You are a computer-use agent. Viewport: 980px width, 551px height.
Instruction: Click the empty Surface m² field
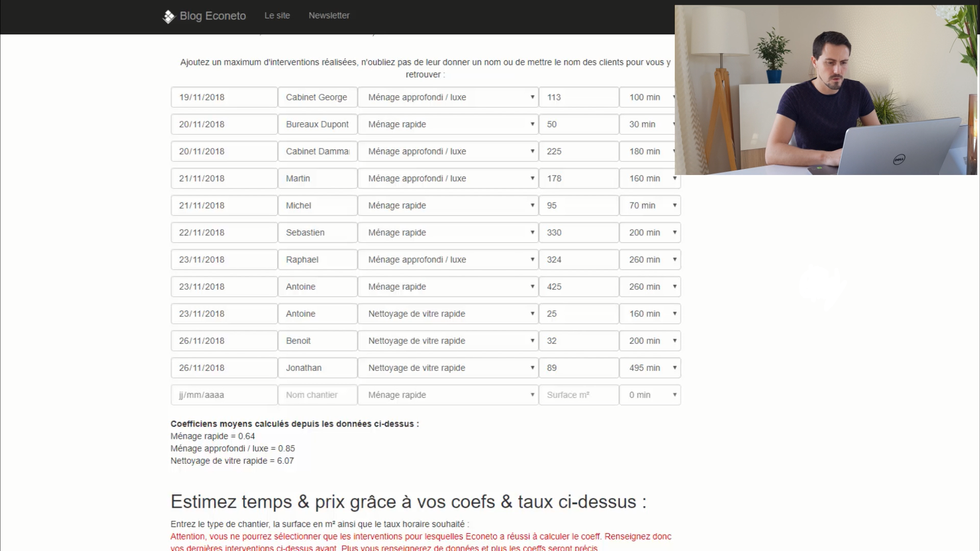tap(579, 394)
